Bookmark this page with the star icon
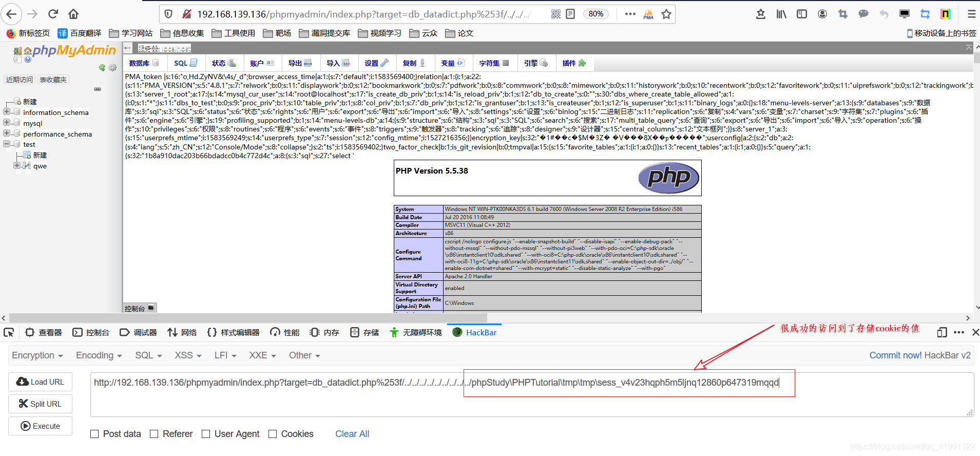Screen dimensions: 980x456 pyautogui.click(x=666, y=14)
